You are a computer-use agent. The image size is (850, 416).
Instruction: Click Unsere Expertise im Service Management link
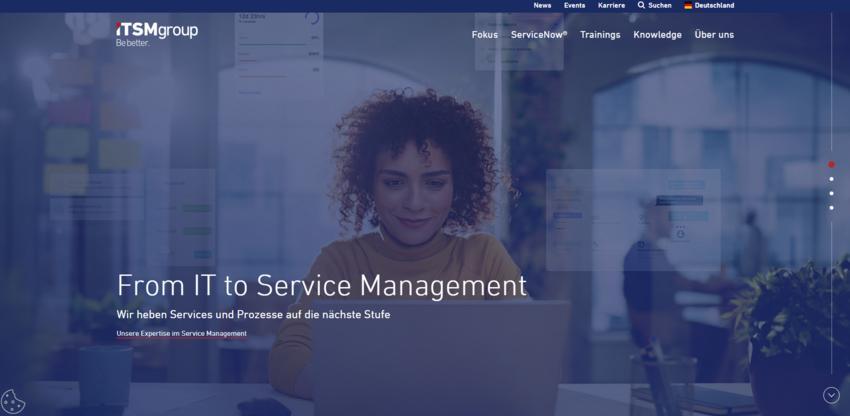coord(182,334)
